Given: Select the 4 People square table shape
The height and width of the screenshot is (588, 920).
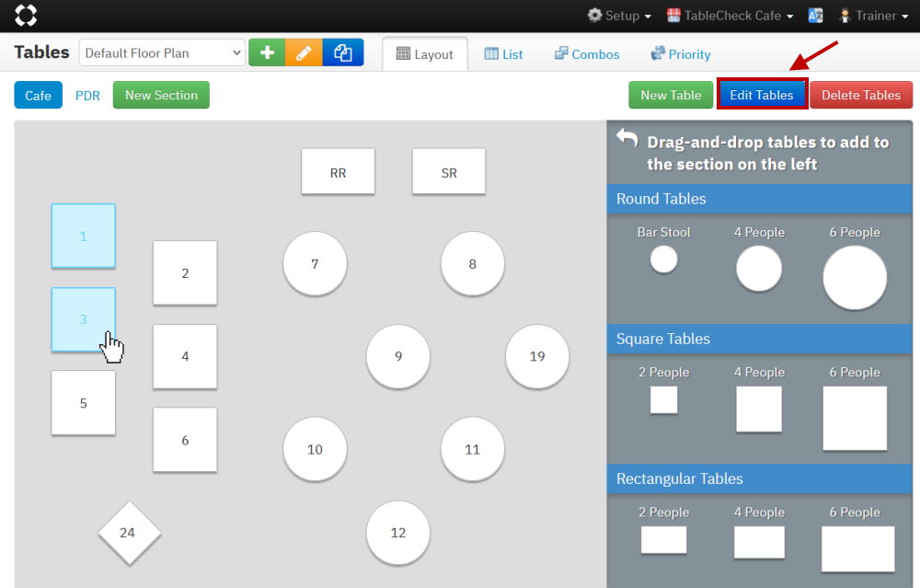Looking at the screenshot, I should click(x=759, y=409).
